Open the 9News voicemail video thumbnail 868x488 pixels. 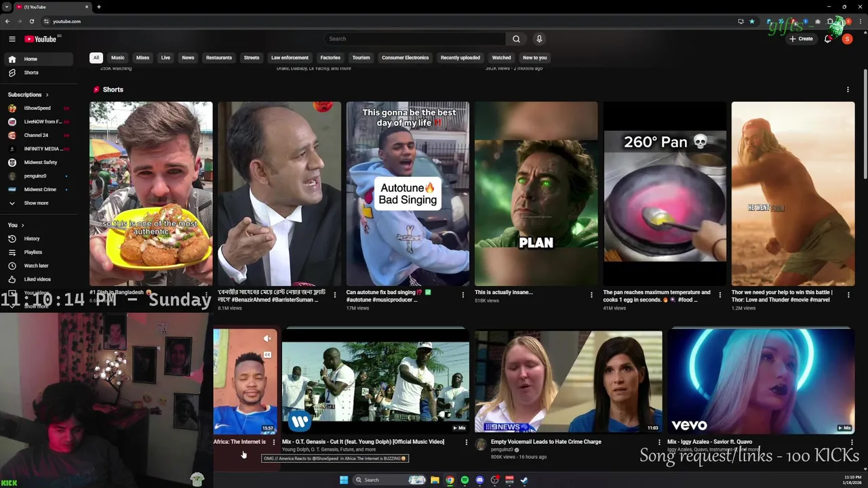tap(568, 382)
